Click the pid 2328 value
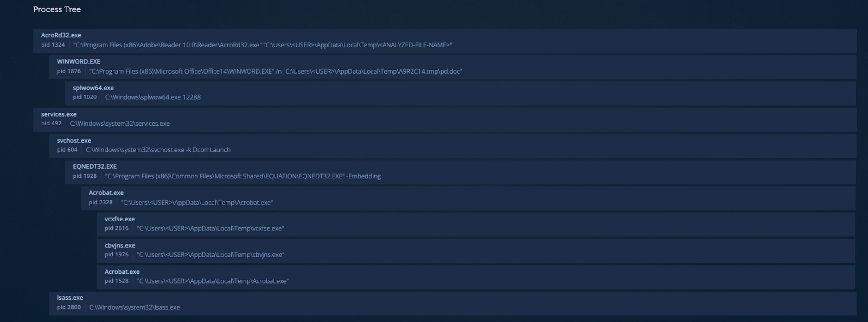The height and width of the screenshot is (322, 868). point(101,202)
